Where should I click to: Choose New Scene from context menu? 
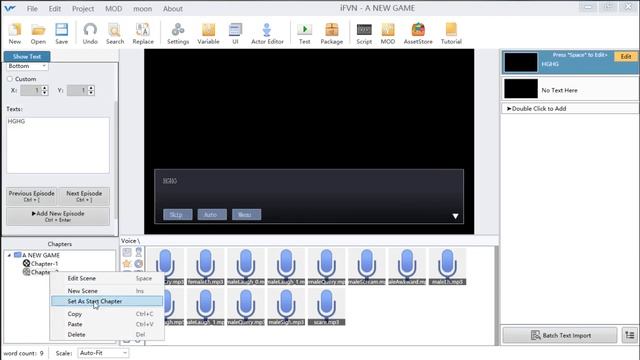[x=107, y=291]
